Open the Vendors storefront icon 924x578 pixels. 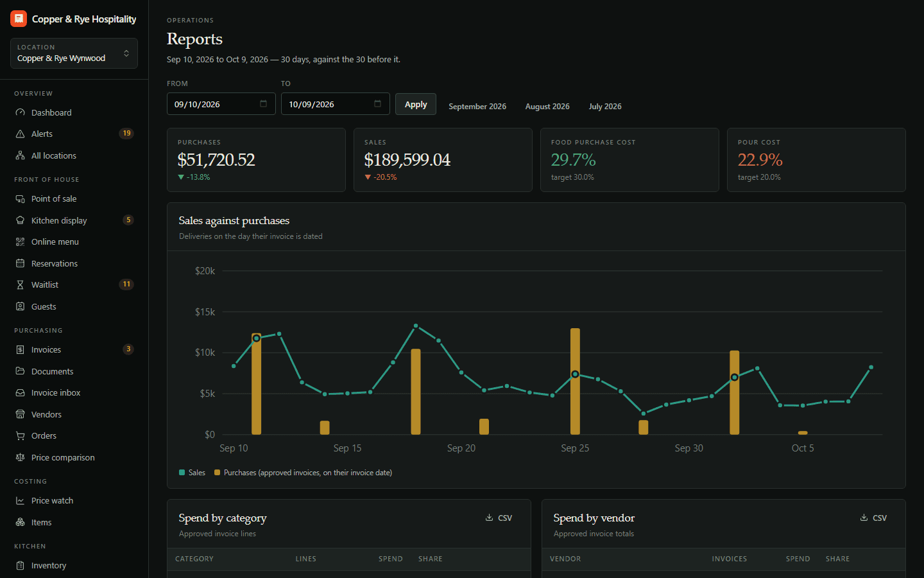click(20, 414)
